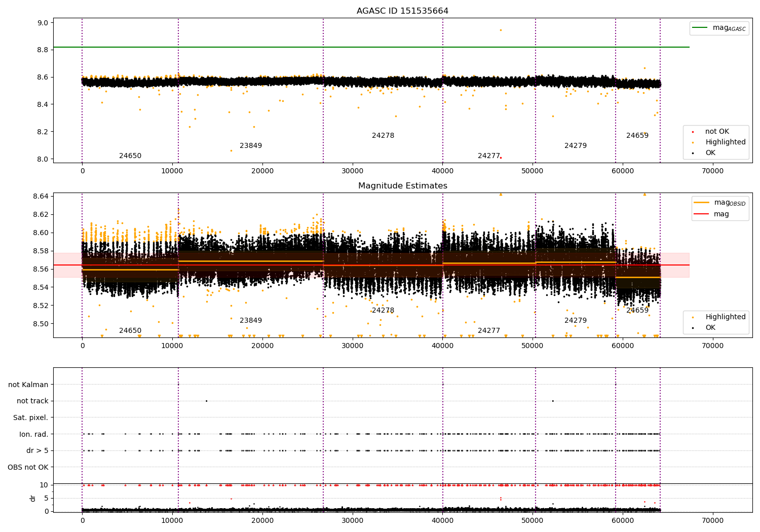This screenshot has height=532, width=760.
Task: Click the 8.56 y-axis tick label
Action: coord(41,270)
